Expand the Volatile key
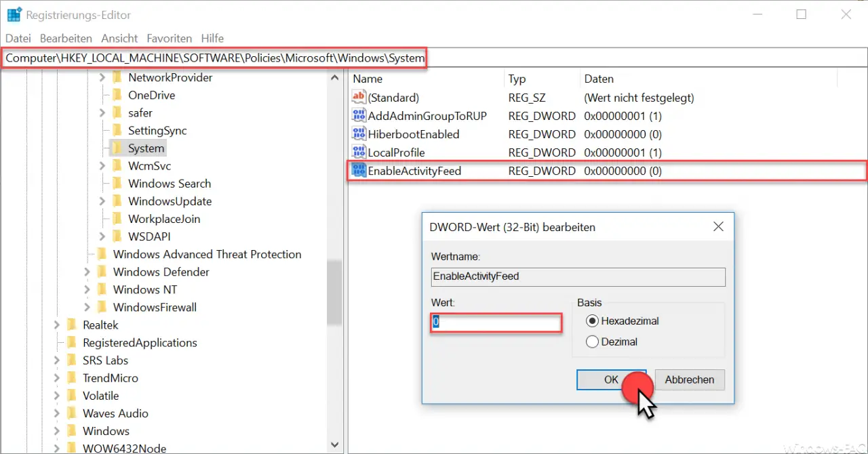Screen dimensions: 868x454 point(56,395)
